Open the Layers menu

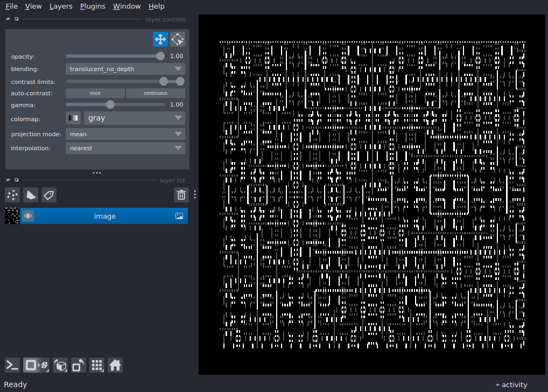click(x=61, y=6)
